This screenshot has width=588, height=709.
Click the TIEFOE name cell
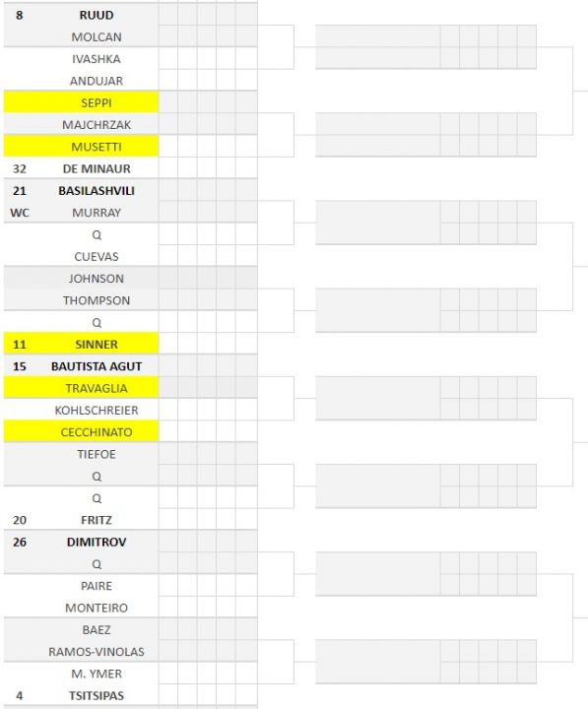coord(97,454)
